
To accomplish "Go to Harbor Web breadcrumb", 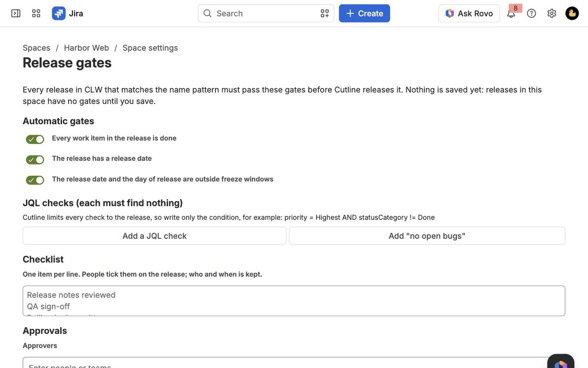I will coord(86,48).
